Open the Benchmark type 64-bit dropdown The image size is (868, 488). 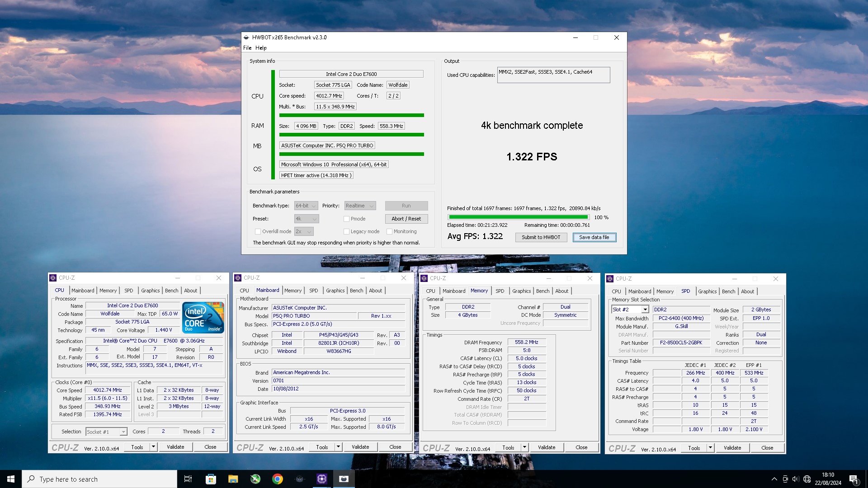click(306, 206)
